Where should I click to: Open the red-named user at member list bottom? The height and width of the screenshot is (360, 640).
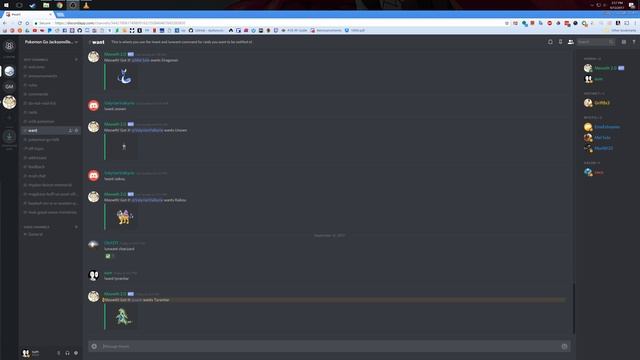pos(599,173)
